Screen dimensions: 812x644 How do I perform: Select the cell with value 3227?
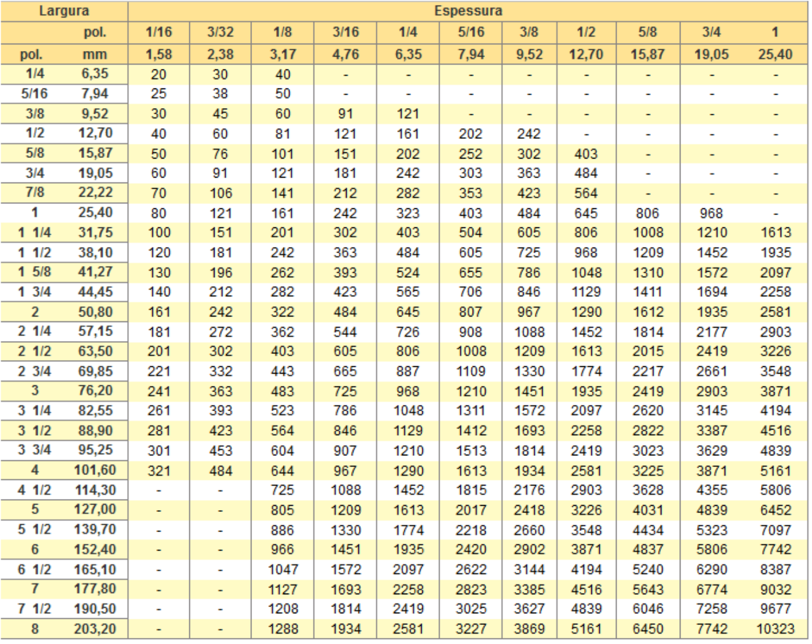[x=471, y=629]
